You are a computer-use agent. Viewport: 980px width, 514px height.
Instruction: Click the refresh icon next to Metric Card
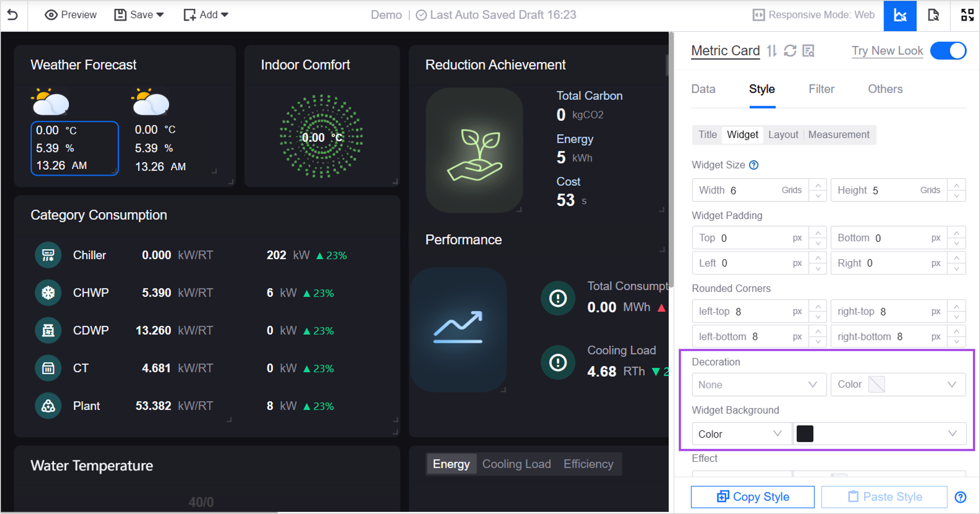[x=790, y=51]
